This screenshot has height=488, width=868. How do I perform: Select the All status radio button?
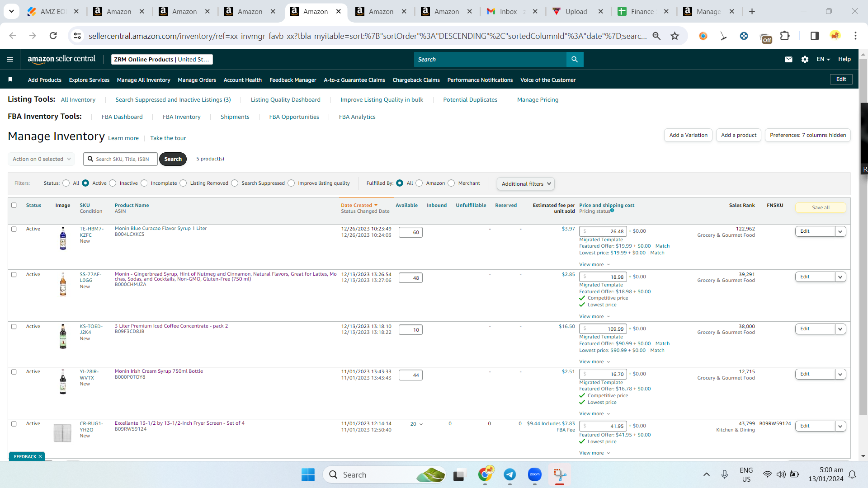66,183
